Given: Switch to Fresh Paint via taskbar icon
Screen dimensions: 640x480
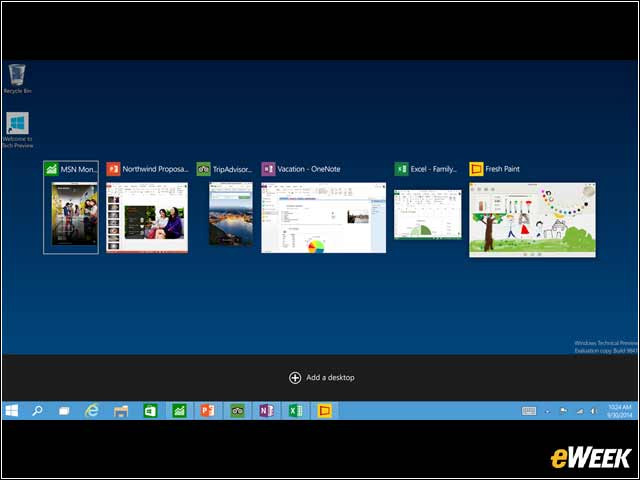Looking at the screenshot, I should tap(324, 411).
